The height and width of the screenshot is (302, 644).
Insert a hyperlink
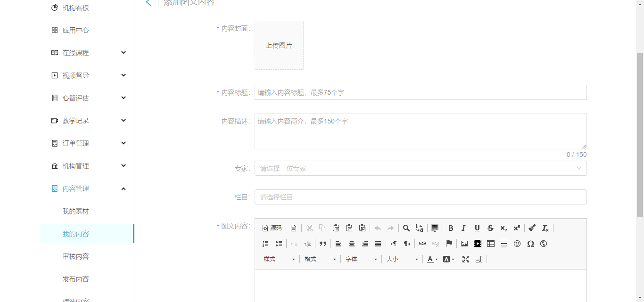coord(422,244)
